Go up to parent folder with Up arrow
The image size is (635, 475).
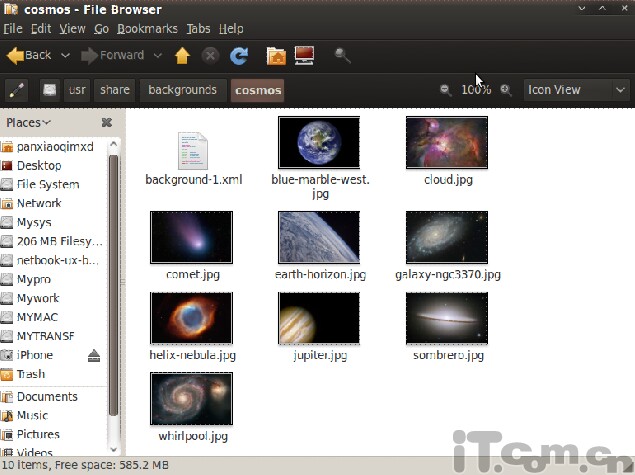click(x=182, y=55)
